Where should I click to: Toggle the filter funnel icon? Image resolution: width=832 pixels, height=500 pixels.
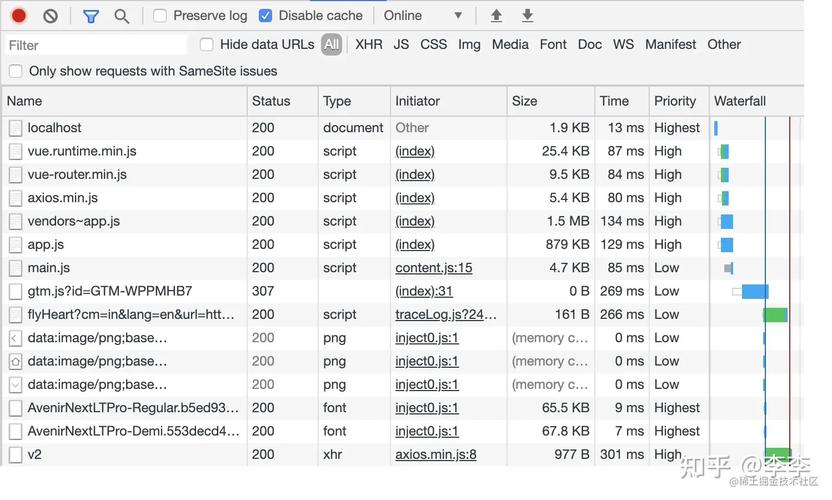pos(91,16)
